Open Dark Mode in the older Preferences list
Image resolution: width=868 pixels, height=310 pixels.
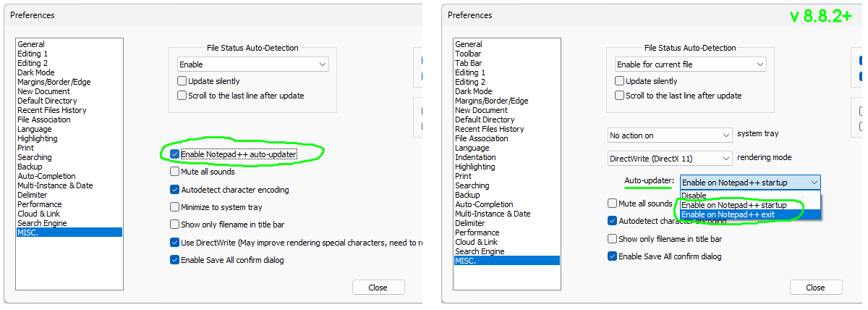36,72
